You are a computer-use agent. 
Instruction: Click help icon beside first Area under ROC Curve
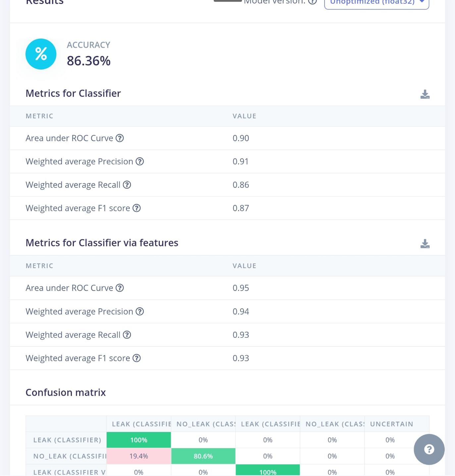click(120, 138)
